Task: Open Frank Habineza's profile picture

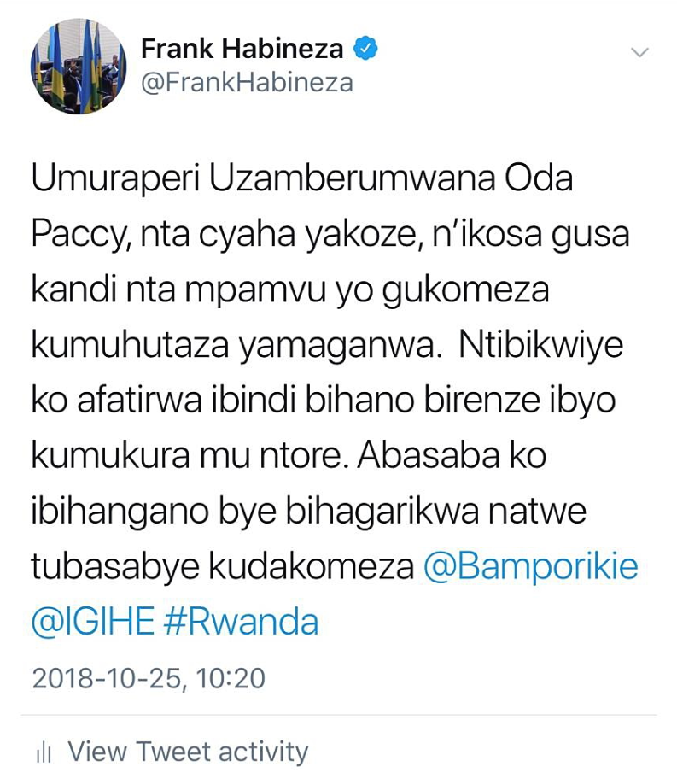Action: point(79,66)
